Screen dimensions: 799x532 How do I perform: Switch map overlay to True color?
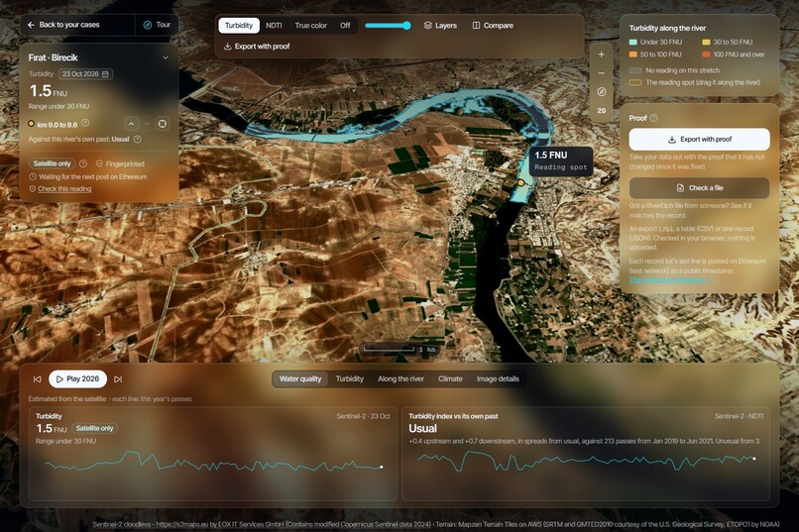tap(311, 26)
